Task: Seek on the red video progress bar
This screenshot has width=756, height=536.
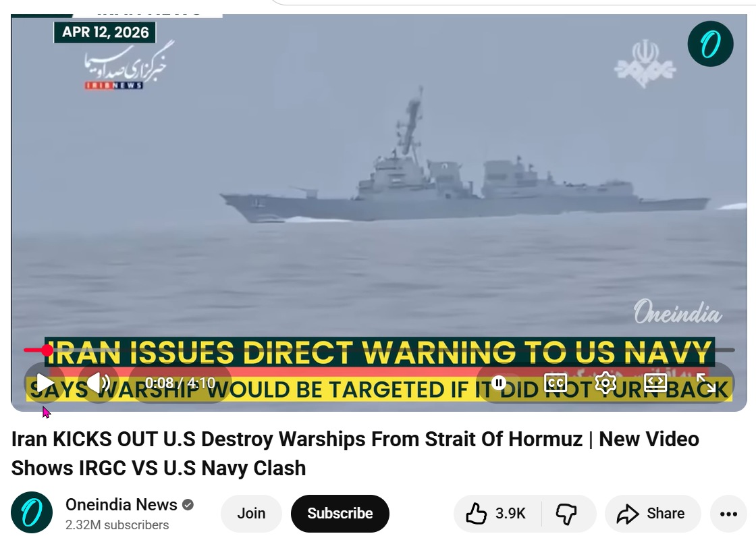Action: click(x=379, y=350)
